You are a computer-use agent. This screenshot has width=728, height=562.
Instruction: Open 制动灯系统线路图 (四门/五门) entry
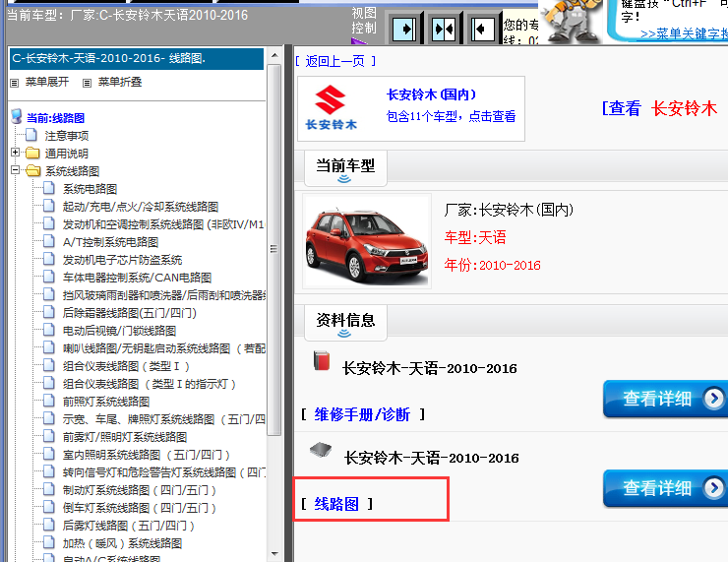point(140,489)
